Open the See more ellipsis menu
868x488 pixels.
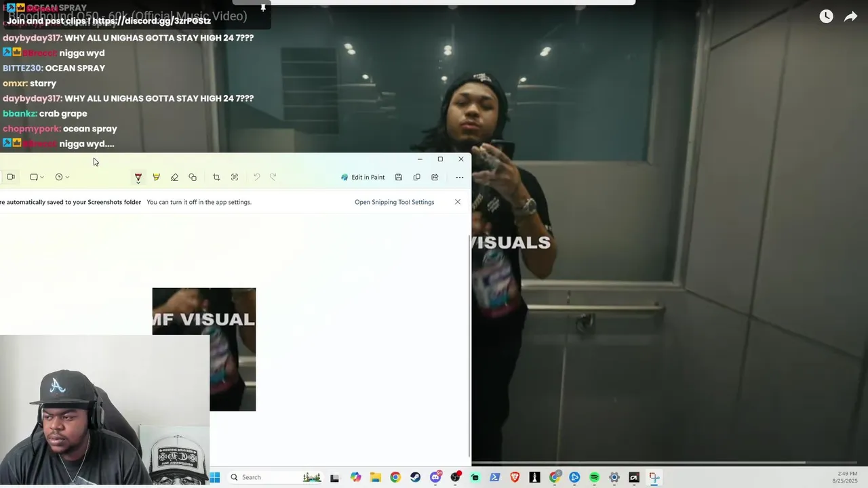[x=460, y=177]
